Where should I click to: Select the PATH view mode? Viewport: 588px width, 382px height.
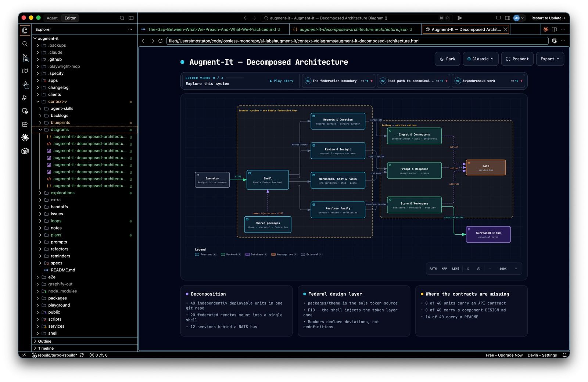(x=433, y=269)
